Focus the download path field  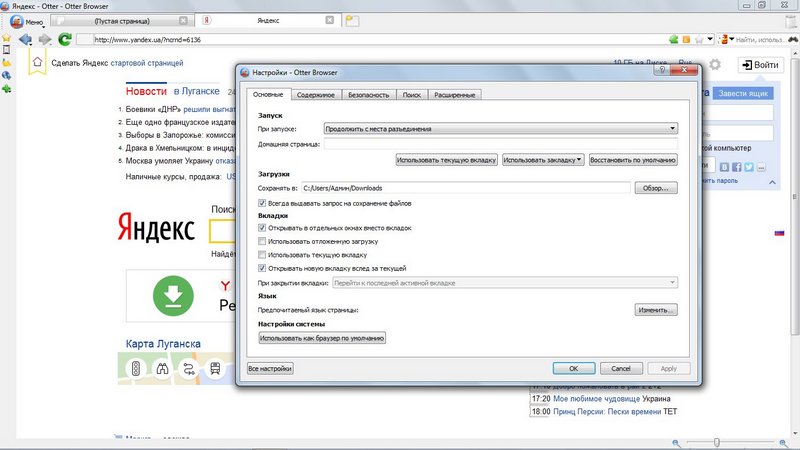click(x=466, y=188)
